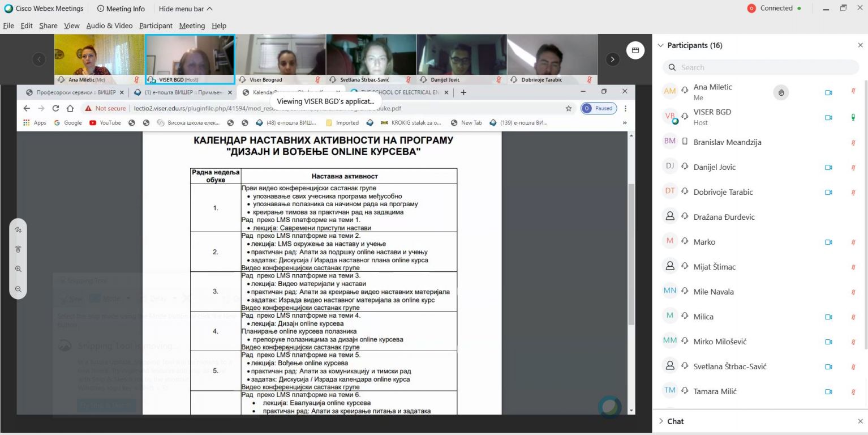Click the request remote control icon

[x=18, y=249]
